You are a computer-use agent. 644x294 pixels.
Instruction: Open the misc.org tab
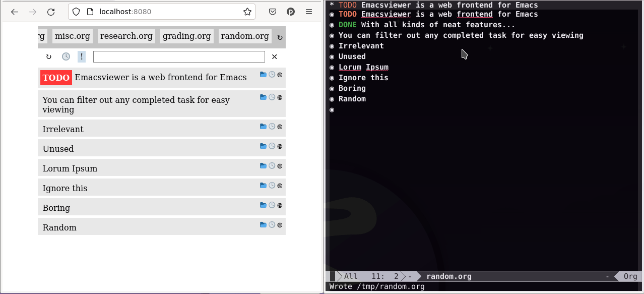(x=73, y=36)
